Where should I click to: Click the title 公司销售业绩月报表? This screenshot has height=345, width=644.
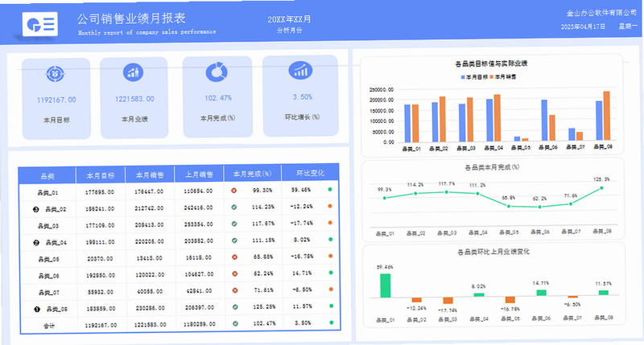point(131,18)
